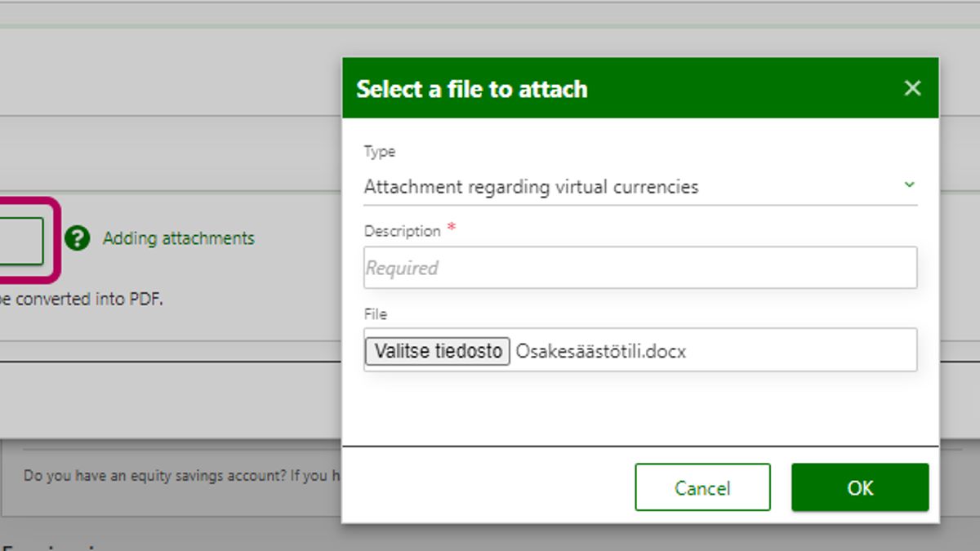Click the 'converted into PDF' note text
Screen dimensions: 980x551
pos(82,300)
